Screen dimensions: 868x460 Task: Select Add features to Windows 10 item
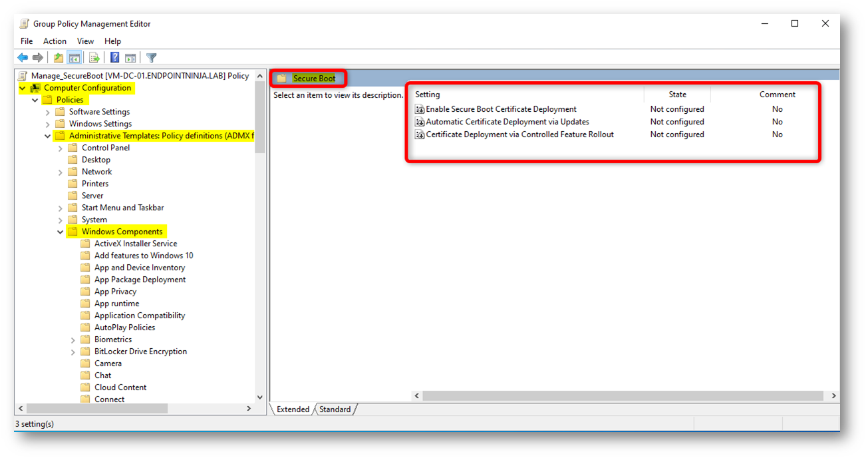[x=144, y=256]
